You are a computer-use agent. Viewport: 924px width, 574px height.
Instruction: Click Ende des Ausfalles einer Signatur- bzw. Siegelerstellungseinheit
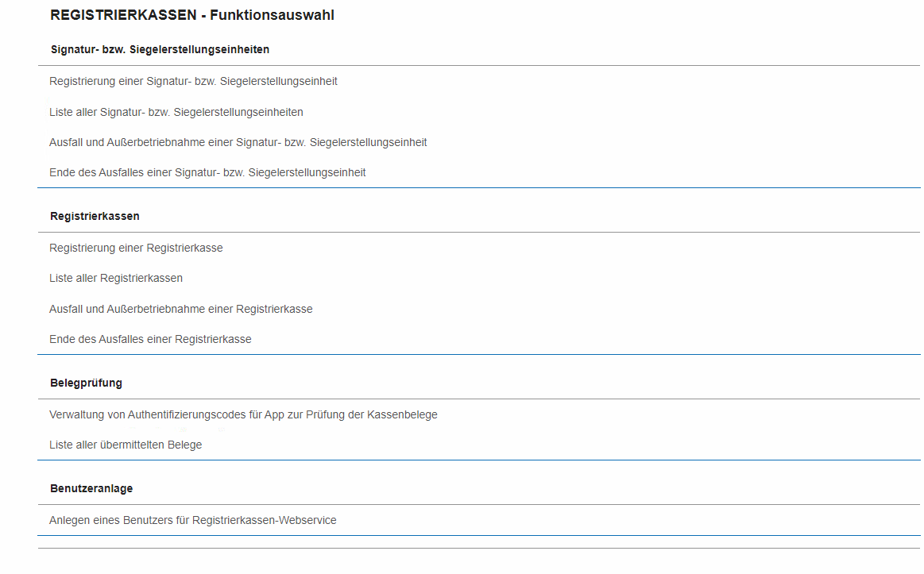coord(207,172)
